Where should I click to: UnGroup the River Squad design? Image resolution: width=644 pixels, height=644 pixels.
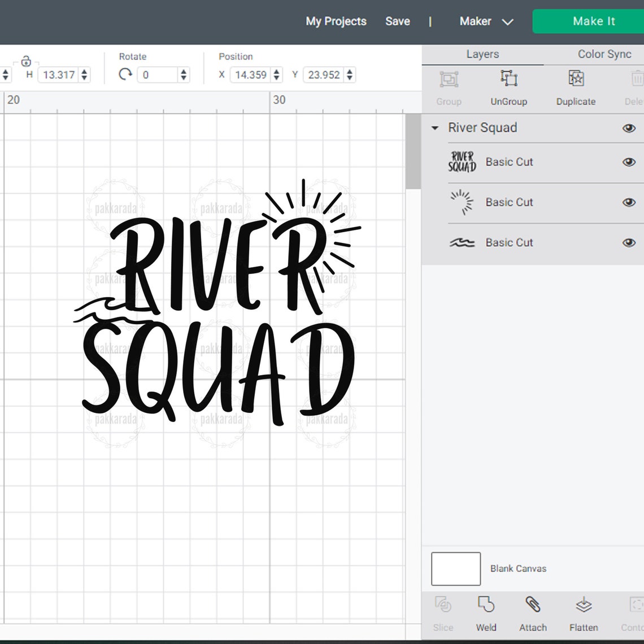click(508, 88)
